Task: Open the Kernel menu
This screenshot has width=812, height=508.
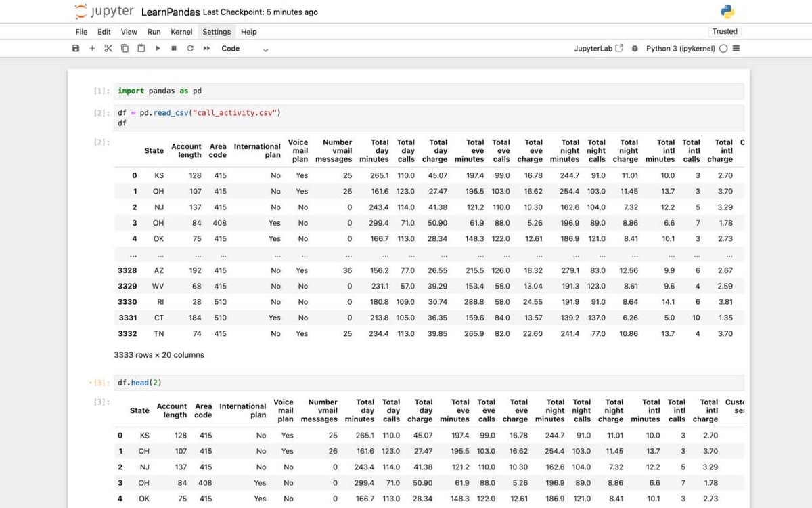Action: 181,32
